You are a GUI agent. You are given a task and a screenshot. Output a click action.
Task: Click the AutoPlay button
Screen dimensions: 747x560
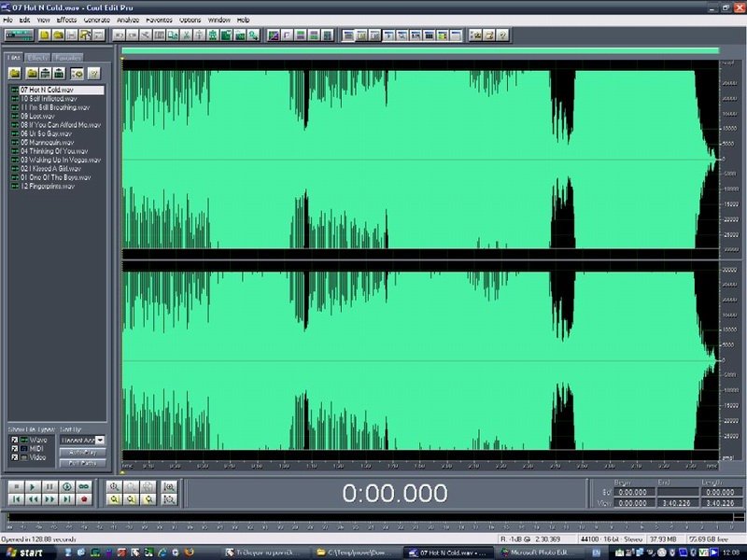(82, 452)
